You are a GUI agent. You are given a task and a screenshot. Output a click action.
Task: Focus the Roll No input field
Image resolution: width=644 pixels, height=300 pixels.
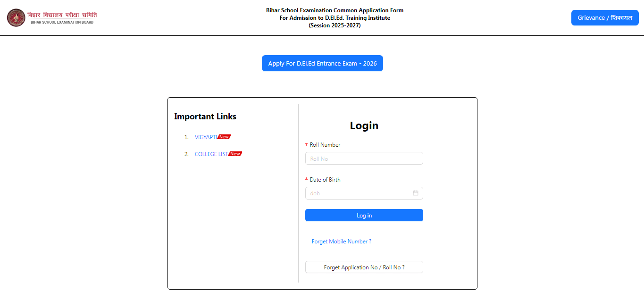[364, 158]
